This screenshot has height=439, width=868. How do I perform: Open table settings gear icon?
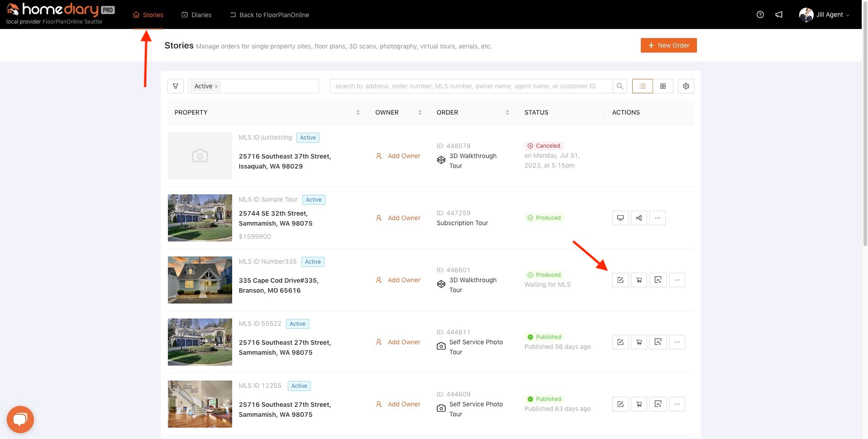click(x=686, y=86)
